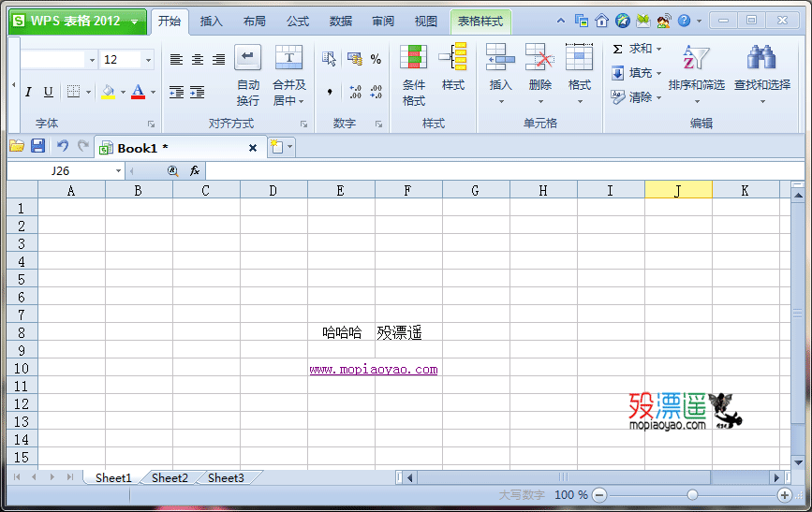This screenshot has width=812, height=512.
Task: Toggle underline formatting
Action: pos(48,92)
